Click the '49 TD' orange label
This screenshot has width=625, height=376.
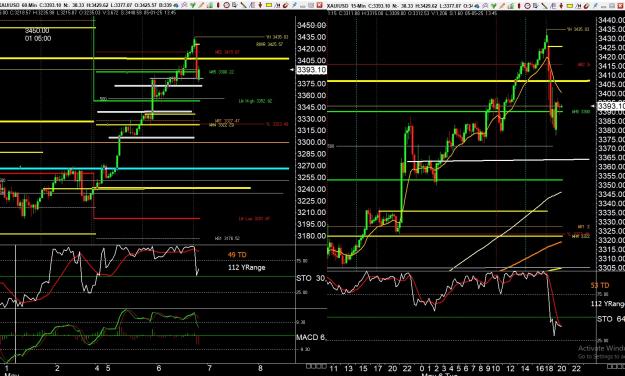[237, 255]
